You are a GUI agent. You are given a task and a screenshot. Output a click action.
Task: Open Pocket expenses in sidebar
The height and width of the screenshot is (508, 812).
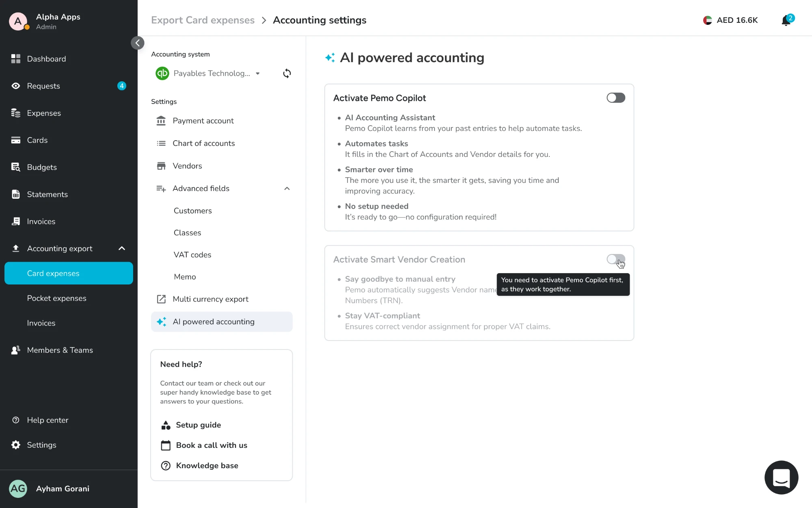click(x=57, y=298)
